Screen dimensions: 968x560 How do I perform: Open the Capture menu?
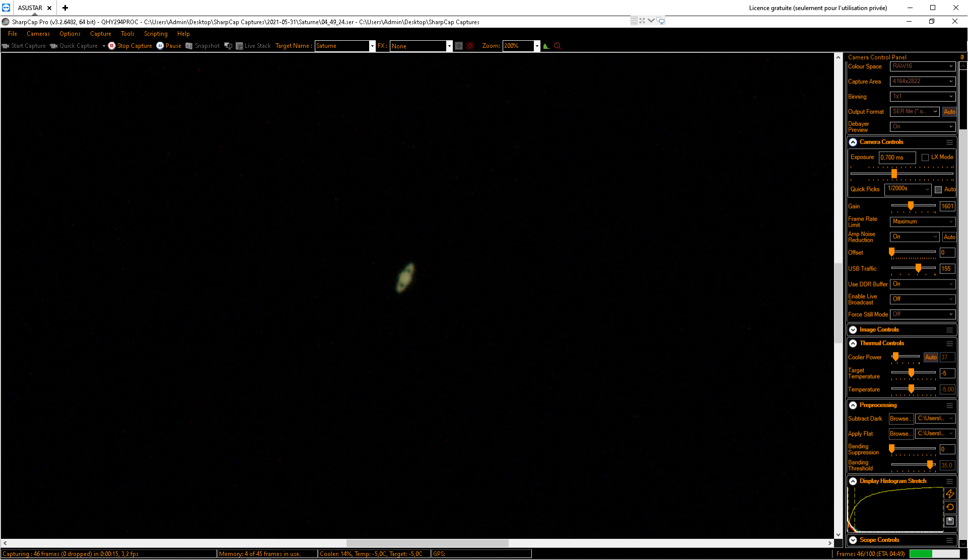[x=101, y=34]
